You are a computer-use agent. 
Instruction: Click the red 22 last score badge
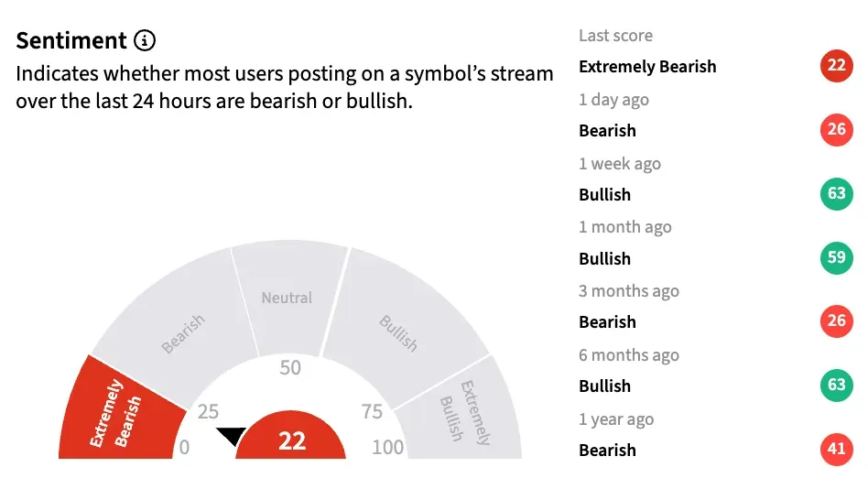(836, 67)
